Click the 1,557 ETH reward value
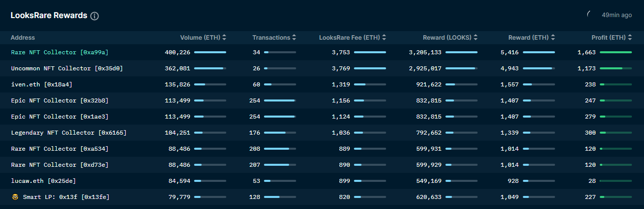Viewport: 644px width, 209px height. click(510, 84)
